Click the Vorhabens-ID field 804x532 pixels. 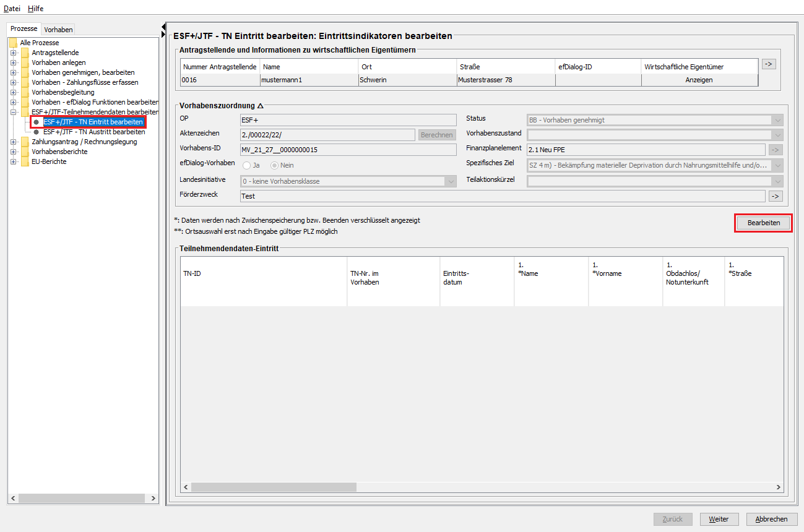pos(348,150)
